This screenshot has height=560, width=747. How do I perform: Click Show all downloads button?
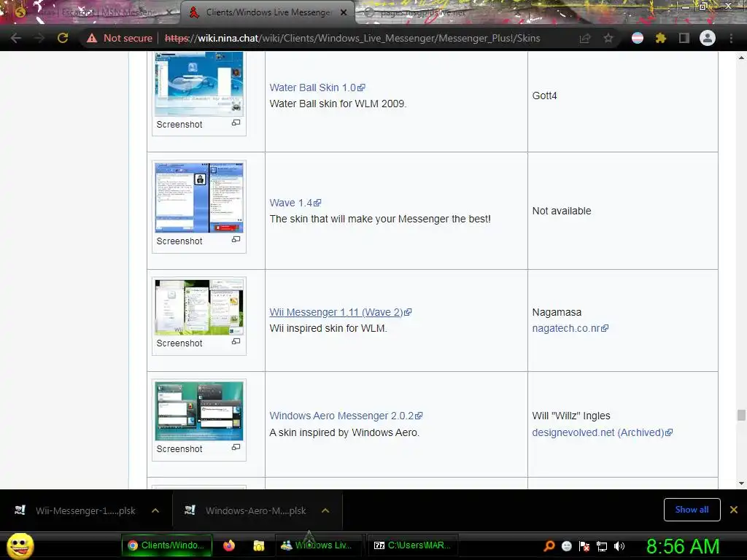tap(692, 510)
